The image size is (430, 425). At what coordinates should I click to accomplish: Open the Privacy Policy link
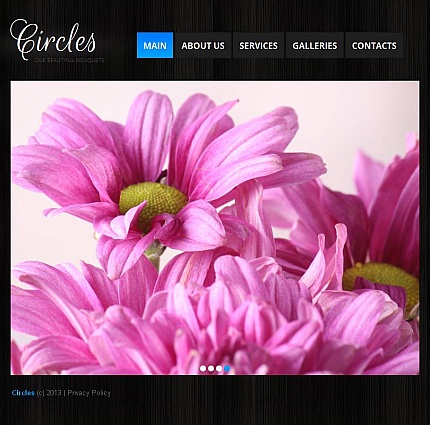coord(89,393)
